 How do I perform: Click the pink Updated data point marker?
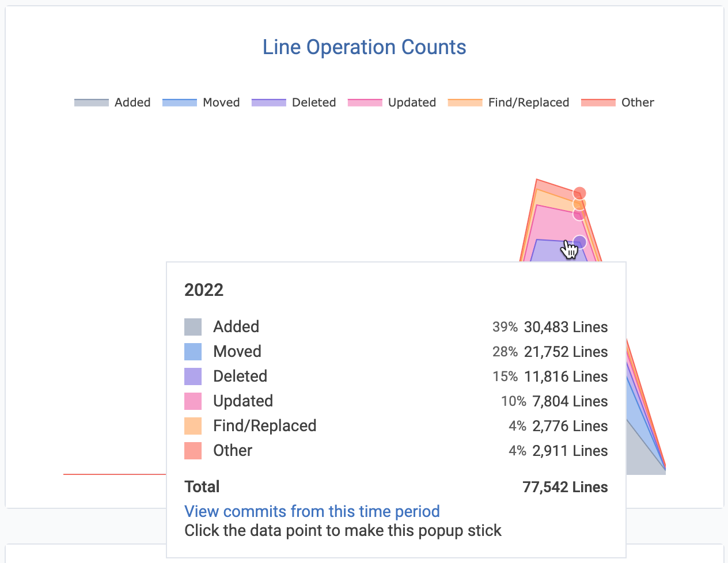579,214
